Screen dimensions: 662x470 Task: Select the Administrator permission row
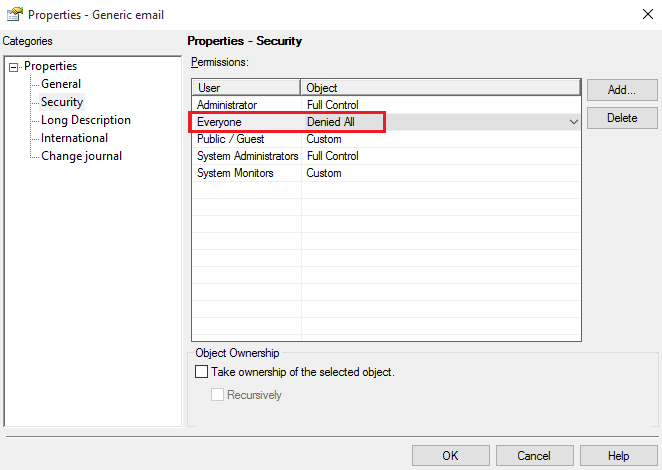tap(227, 105)
